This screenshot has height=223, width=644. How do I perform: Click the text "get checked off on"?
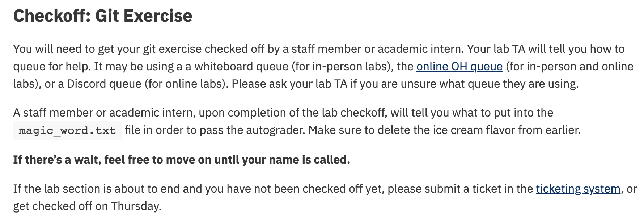(x=60, y=206)
